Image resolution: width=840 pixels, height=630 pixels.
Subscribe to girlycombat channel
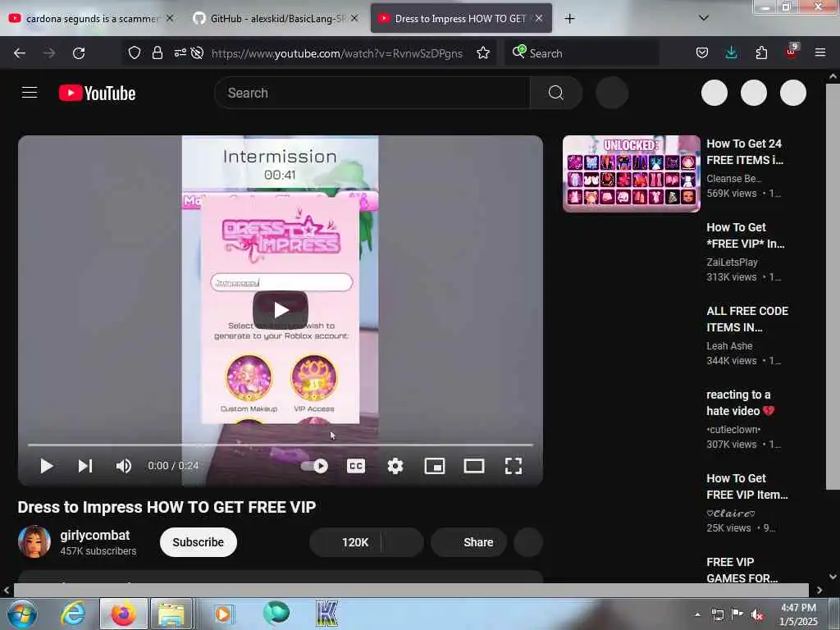tap(199, 542)
